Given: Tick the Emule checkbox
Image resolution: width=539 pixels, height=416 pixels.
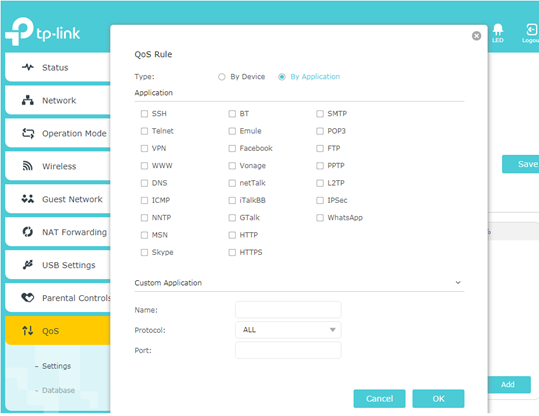Looking at the screenshot, I should click(x=232, y=131).
